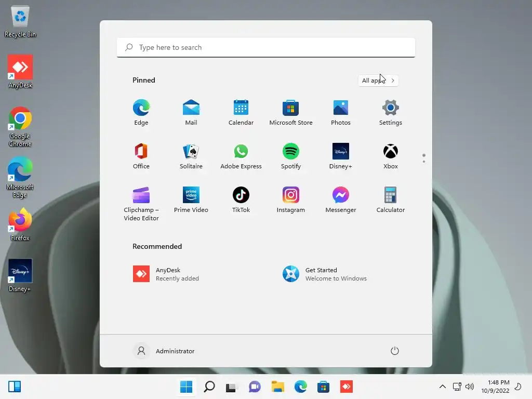
Task: Launch the Calculator app
Action: [x=391, y=200]
